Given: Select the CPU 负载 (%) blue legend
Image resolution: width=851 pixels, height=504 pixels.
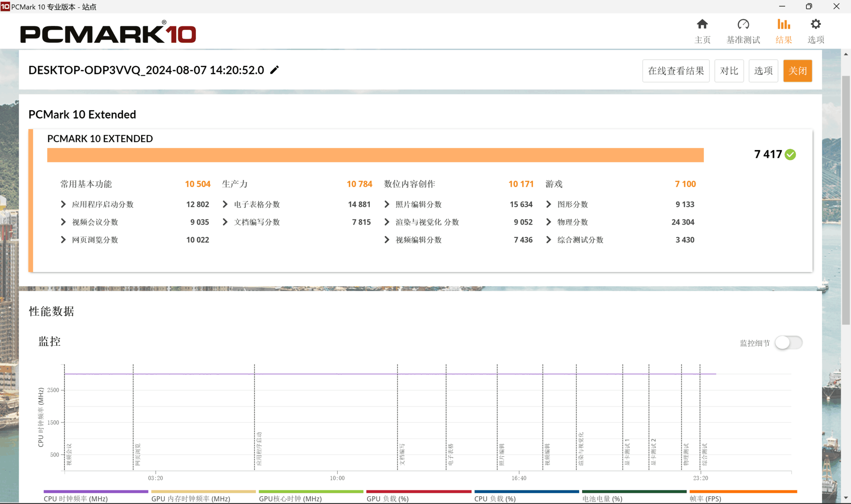Looking at the screenshot, I should pyautogui.click(x=526, y=496).
